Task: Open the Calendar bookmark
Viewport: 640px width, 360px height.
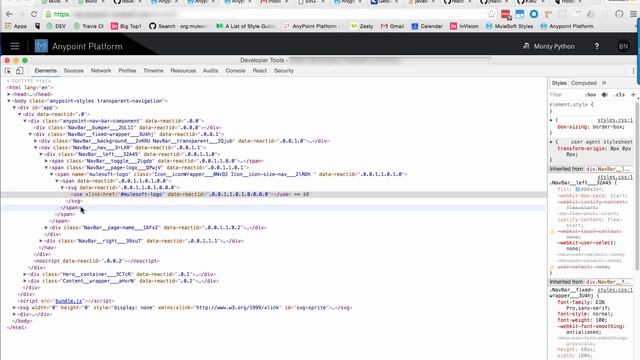Action: [427, 26]
